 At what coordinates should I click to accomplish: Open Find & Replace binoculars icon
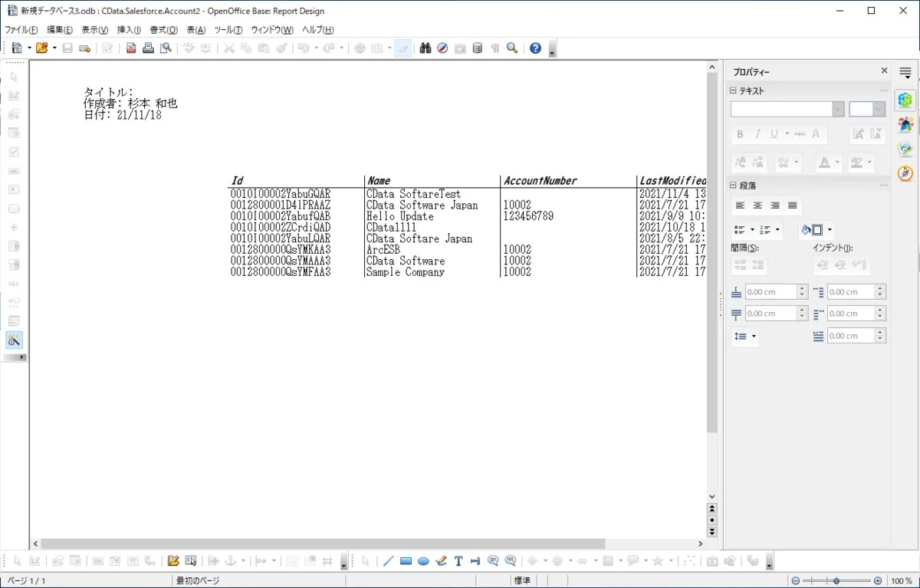pyautogui.click(x=426, y=48)
